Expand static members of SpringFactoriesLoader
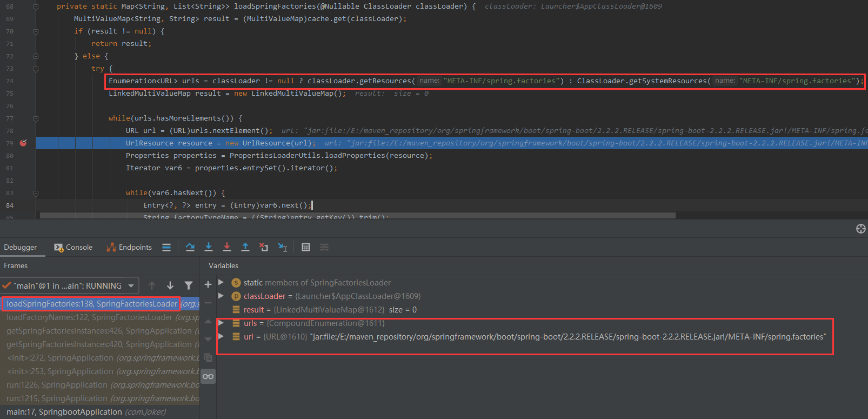 [221, 282]
